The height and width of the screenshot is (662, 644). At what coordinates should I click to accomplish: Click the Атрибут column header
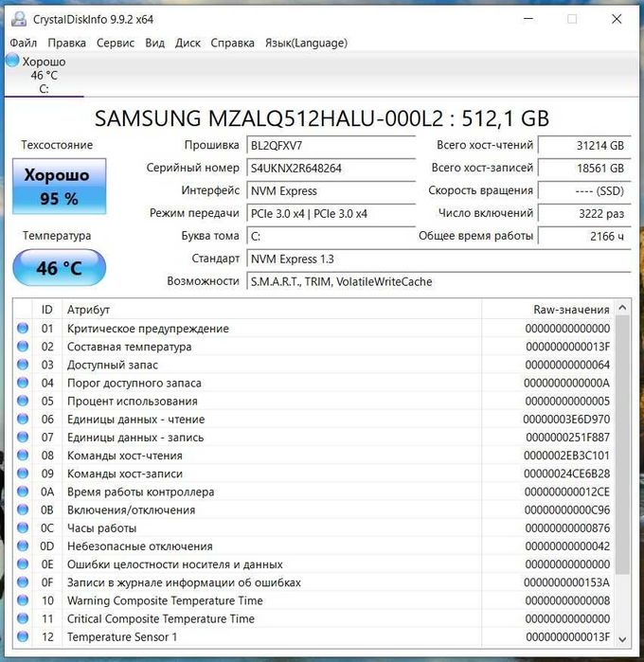tap(272, 310)
